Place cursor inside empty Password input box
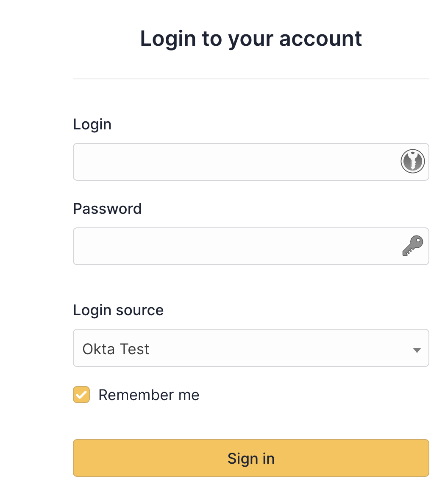 pos(212,246)
